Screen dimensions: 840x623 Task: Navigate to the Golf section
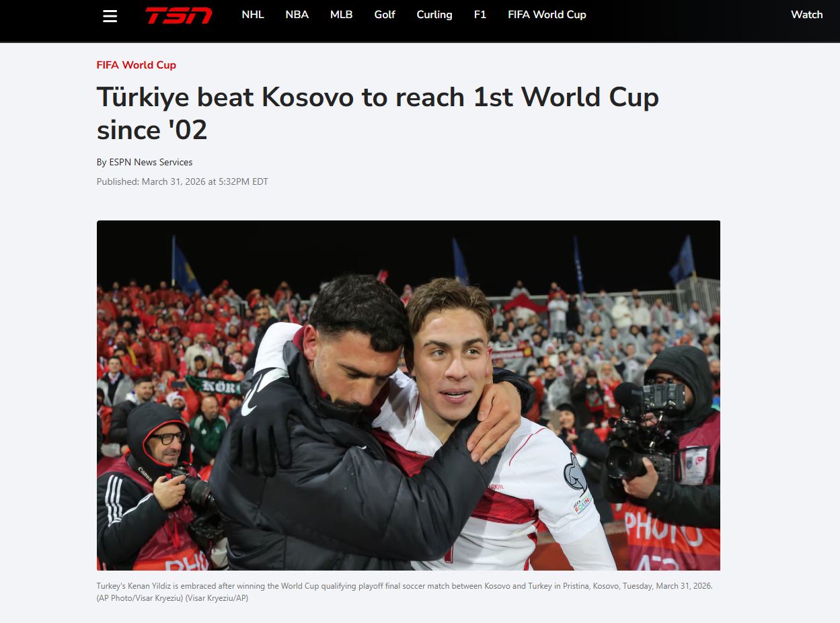[x=385, y=15]
